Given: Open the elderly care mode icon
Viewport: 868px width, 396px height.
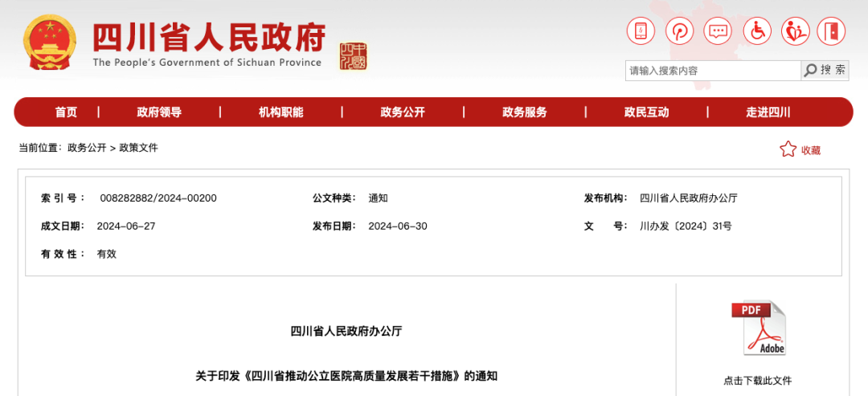Looking at the screenshot, I should pos(794,31).
